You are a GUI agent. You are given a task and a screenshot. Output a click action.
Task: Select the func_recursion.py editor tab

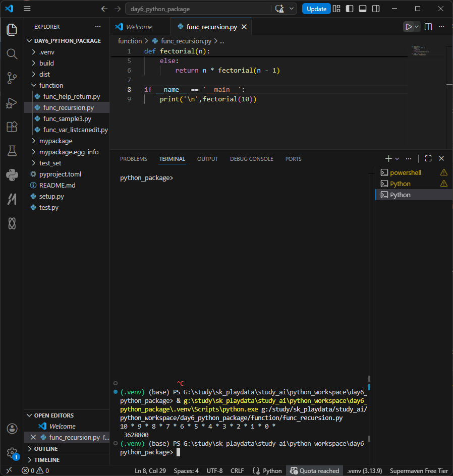[211, 27]
